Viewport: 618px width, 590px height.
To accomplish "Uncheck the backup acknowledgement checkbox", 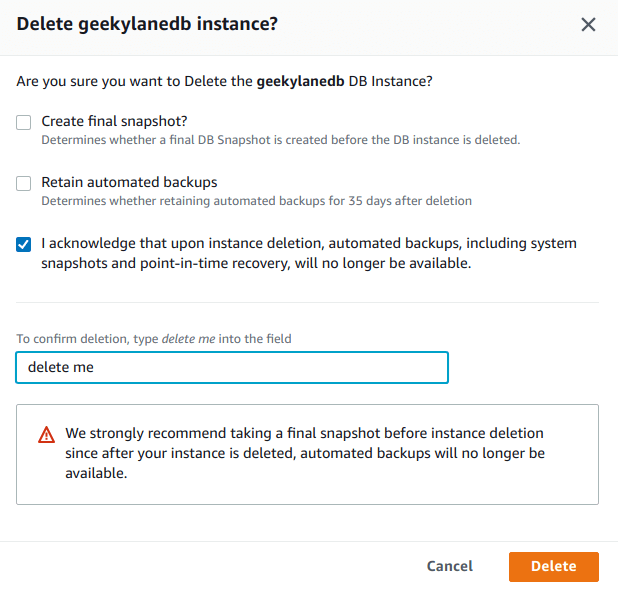I will [24, 244].
